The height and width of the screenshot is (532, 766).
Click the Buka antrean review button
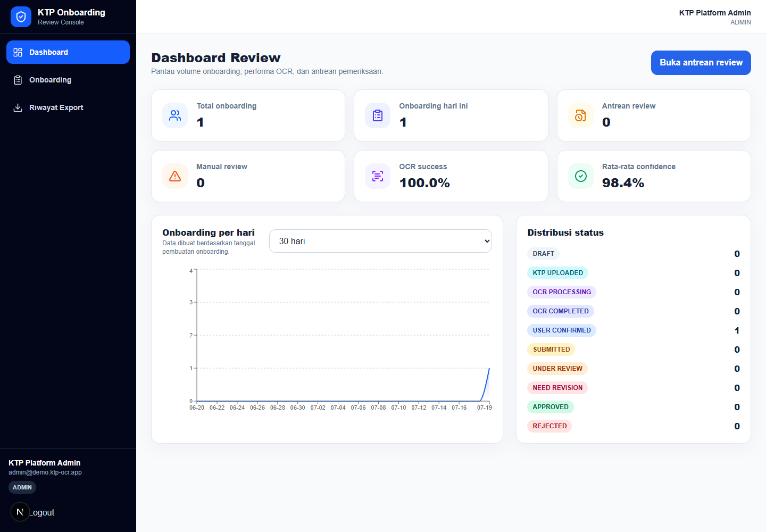pyautogui.click(x=701, y=63)
